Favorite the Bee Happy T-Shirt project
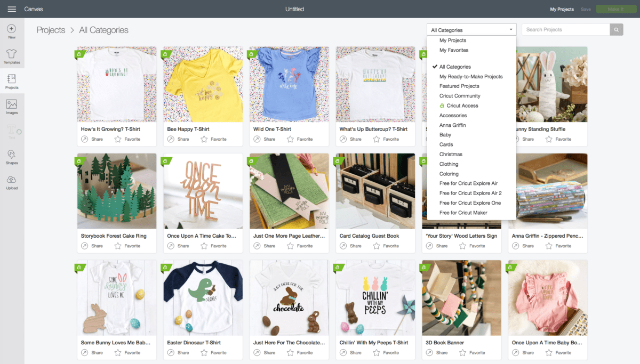The height and width of the screenshot is (364, 640). click(x=213, y=139)
